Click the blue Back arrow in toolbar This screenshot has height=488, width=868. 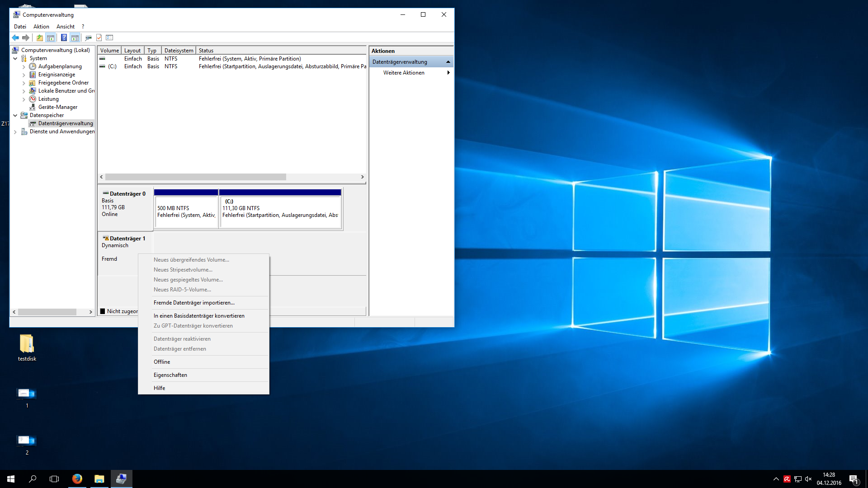pyautogui.click(x=15, y=38)
